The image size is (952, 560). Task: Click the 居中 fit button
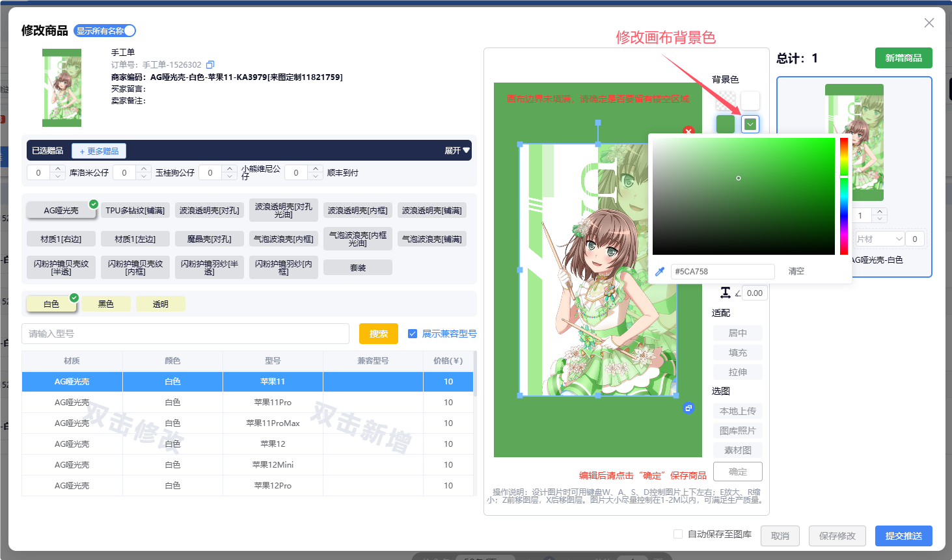738,333
